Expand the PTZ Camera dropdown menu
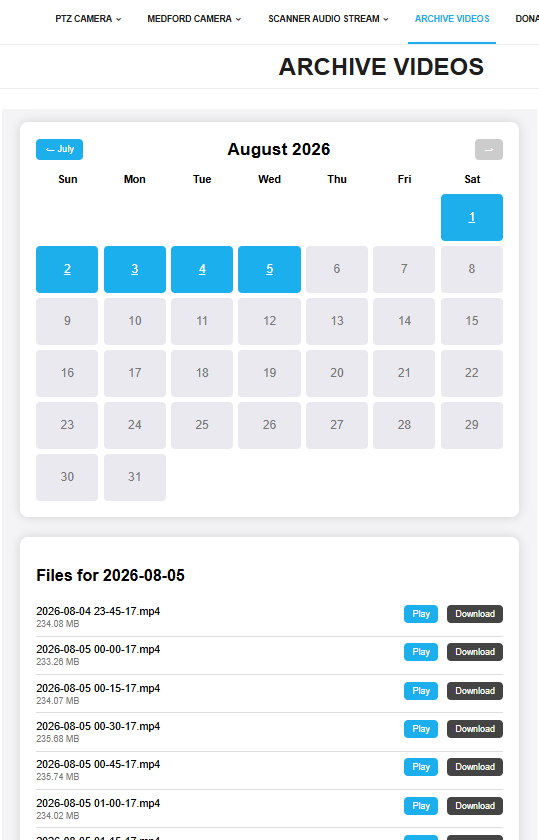Viewport: 539px width, 840px height. tap(88, 19)
